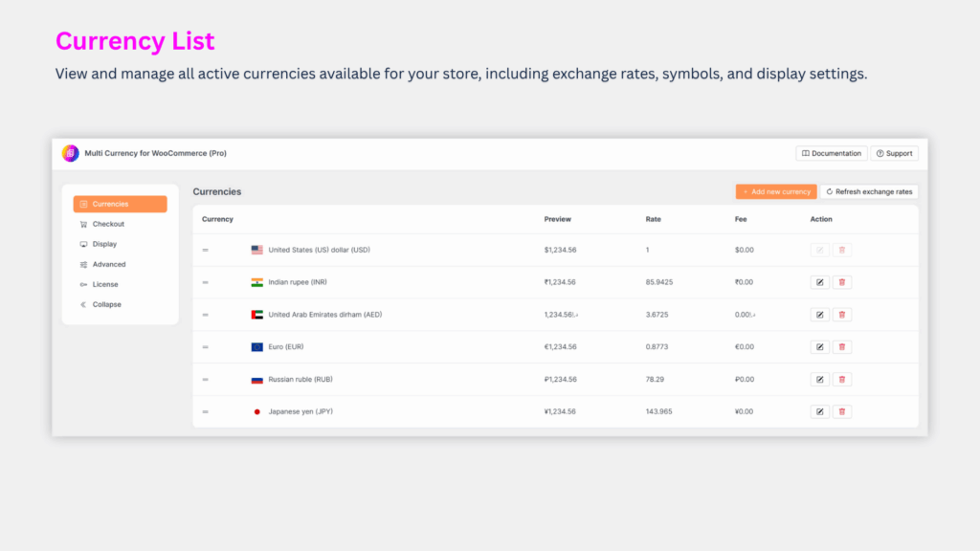Click the Support button
This screenshot has width=980, height=551.
(894, 153)
